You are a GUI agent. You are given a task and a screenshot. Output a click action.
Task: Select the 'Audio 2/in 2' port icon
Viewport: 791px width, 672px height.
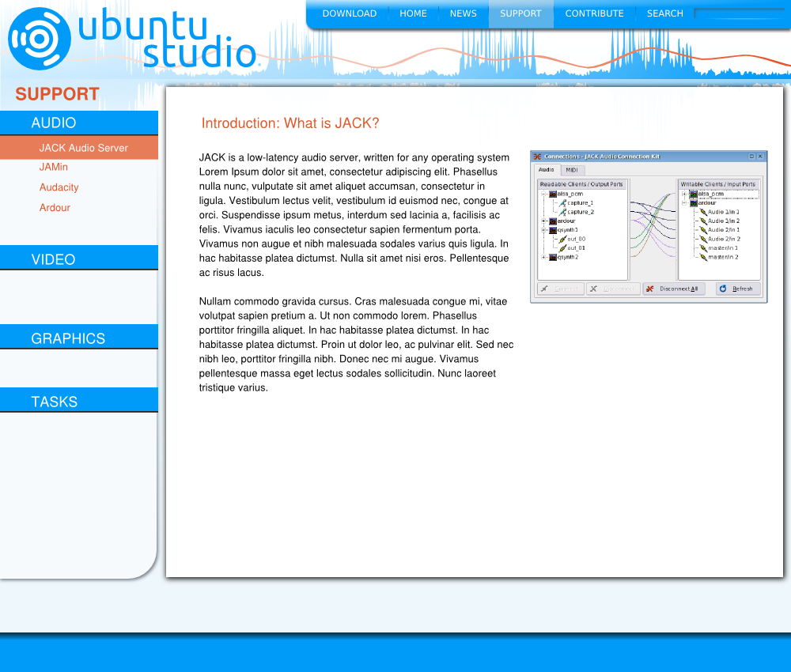(703, 240)
